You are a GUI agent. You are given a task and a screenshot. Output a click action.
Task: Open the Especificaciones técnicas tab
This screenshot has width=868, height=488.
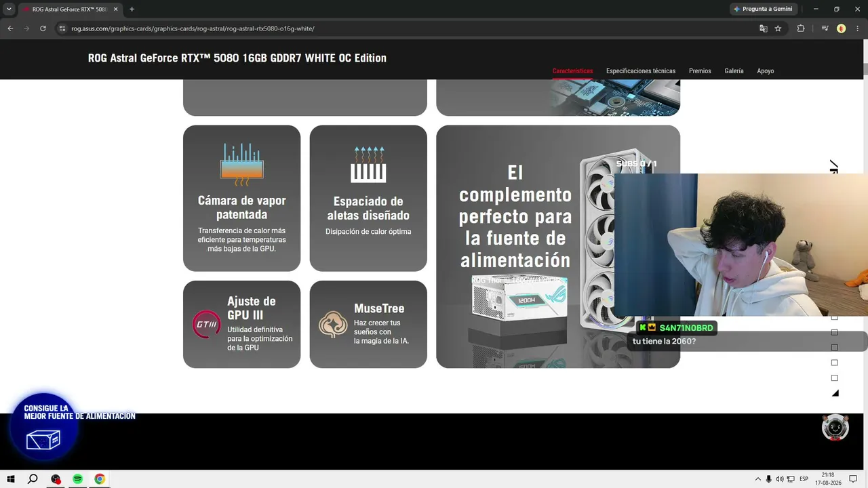(641, 71)
